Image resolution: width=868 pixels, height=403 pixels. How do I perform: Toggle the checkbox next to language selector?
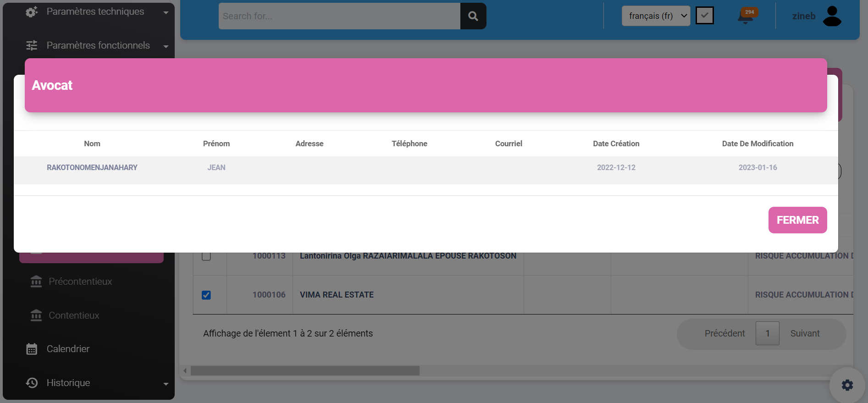coord(704,16)
